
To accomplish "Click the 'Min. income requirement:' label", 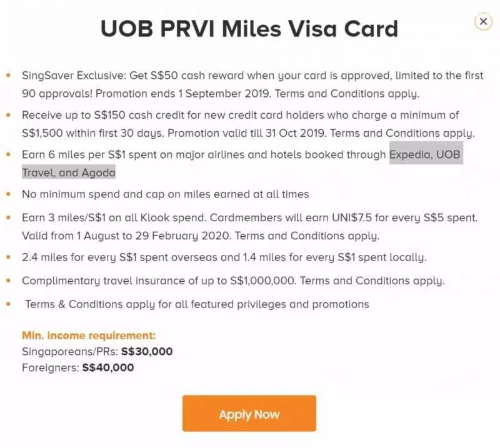I will click(x=89, y=336).
